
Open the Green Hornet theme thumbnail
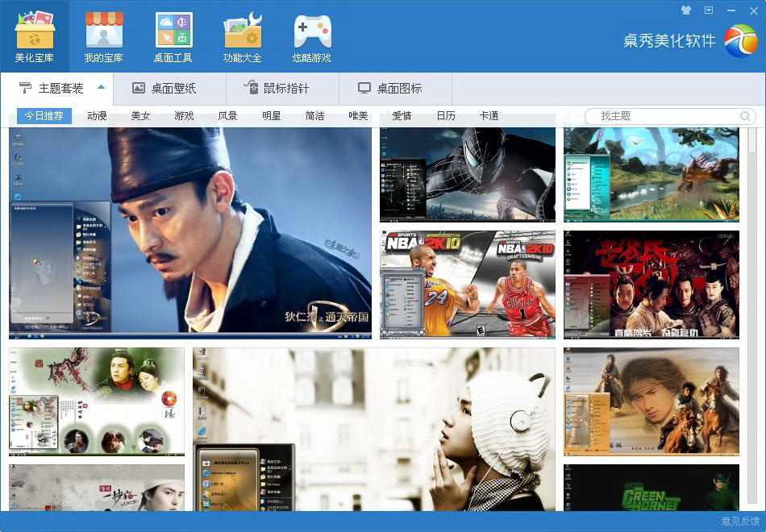pos(652,488)
